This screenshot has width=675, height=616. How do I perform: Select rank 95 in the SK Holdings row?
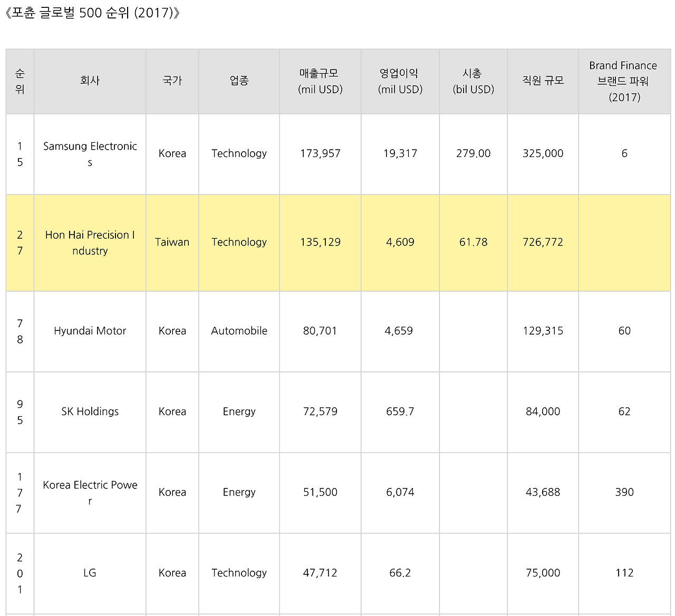click(20, 412)
